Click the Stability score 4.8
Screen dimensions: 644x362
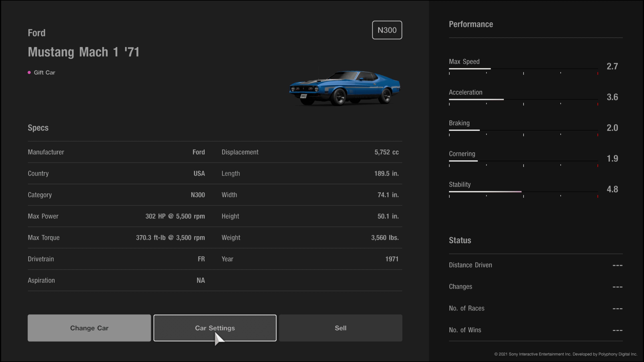612,189
